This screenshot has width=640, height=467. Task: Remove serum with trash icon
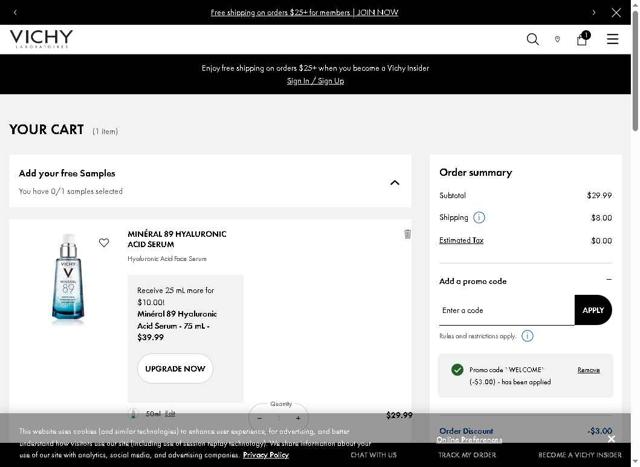pos(407,234)
